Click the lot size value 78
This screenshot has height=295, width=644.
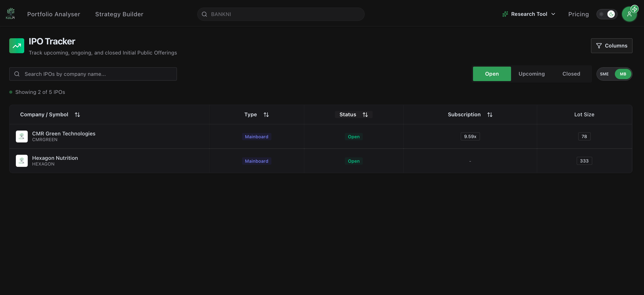point(584,136)
